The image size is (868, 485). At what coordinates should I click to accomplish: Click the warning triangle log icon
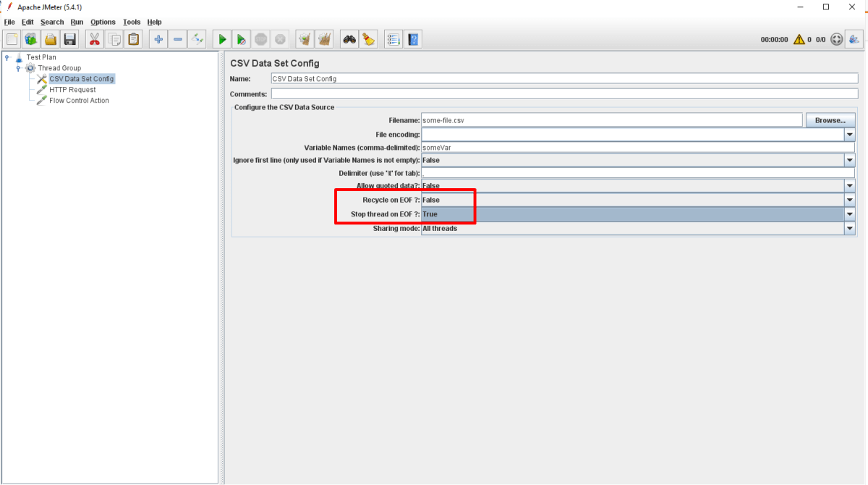(x=799, y=40)
